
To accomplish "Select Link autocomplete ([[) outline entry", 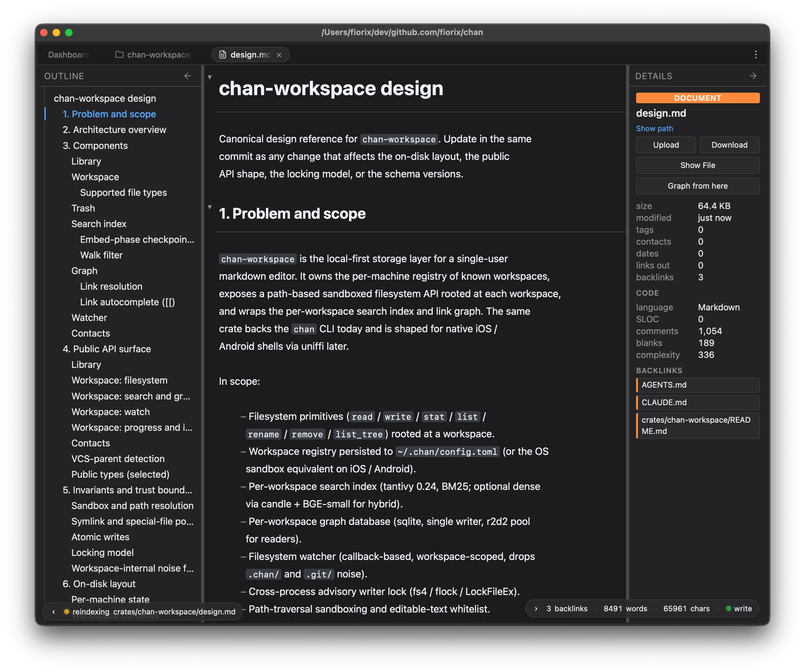I will coord(127,302).
